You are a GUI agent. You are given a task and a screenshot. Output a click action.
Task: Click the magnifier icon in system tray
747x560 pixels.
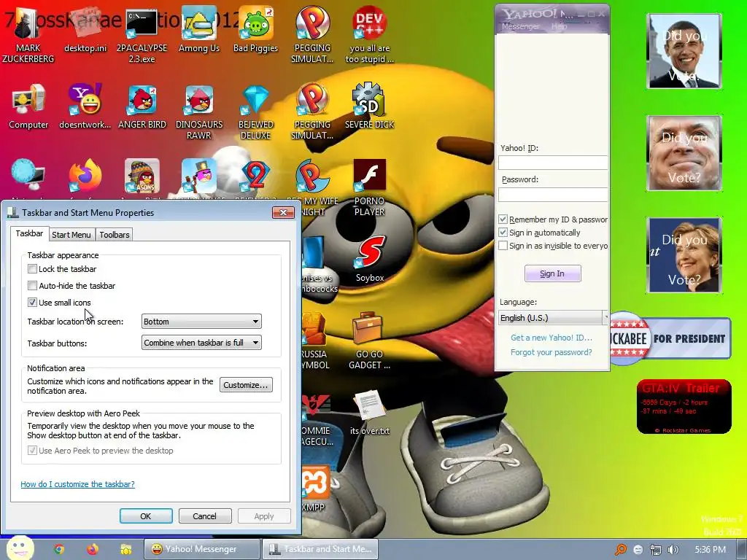(621, 550)
